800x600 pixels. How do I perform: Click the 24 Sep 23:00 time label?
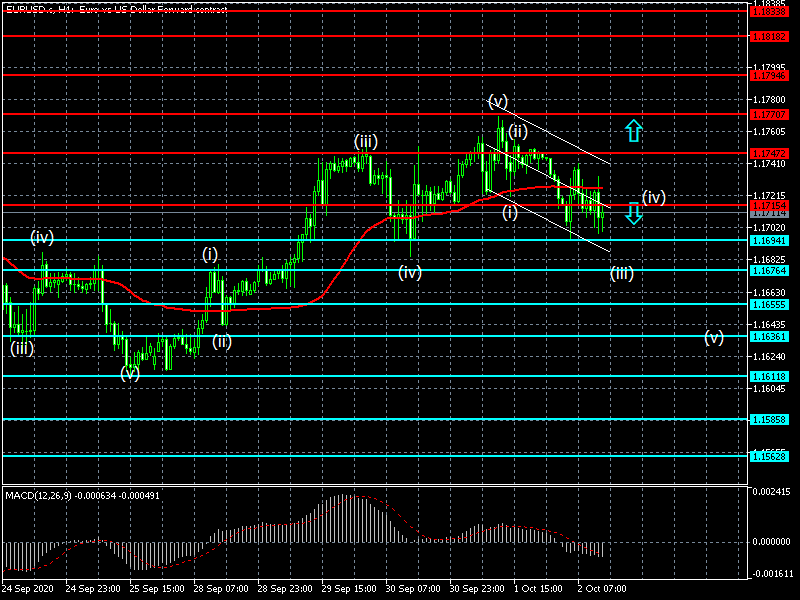(93, 589)
